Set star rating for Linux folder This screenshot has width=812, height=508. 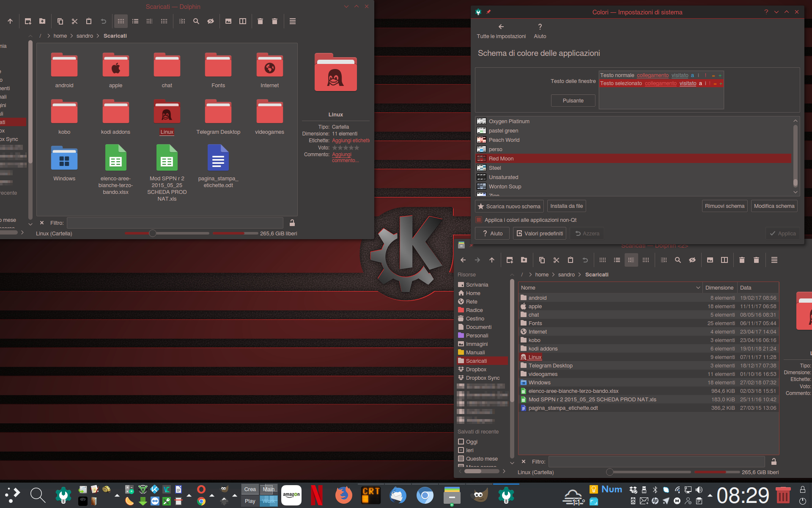click(x=346, y=148)
